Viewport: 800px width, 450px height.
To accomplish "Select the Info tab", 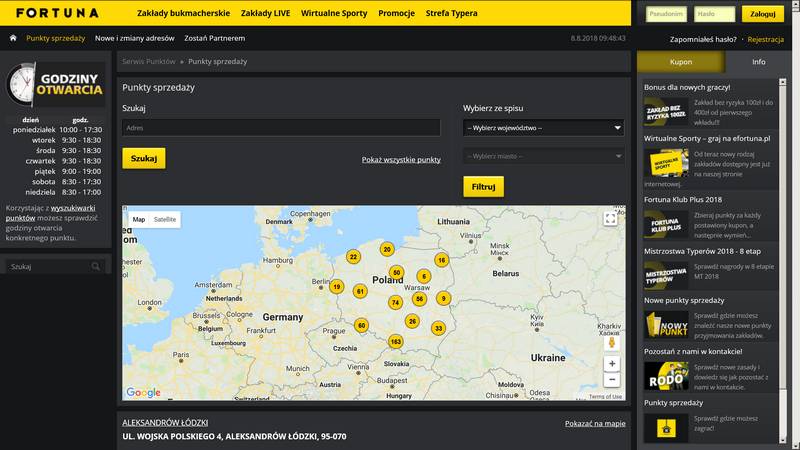I will click(758, 62).
